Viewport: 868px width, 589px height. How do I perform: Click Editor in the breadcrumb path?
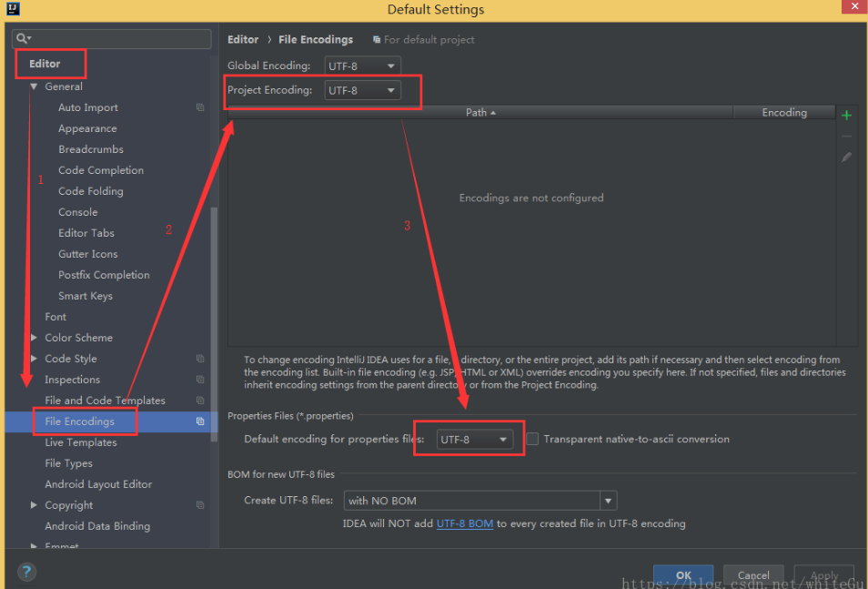click(243, 39)
